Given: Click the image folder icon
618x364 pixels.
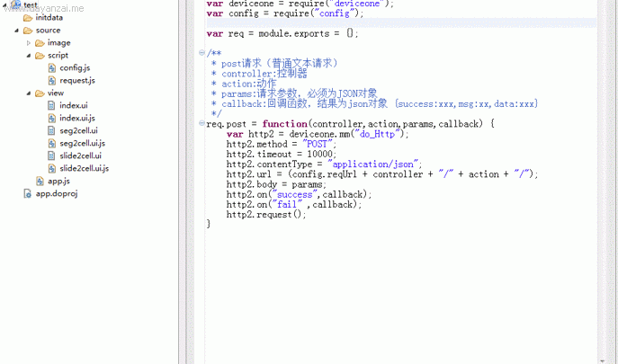Looking at the screenshot, I should pyautogui.click(x=40, y=43).
